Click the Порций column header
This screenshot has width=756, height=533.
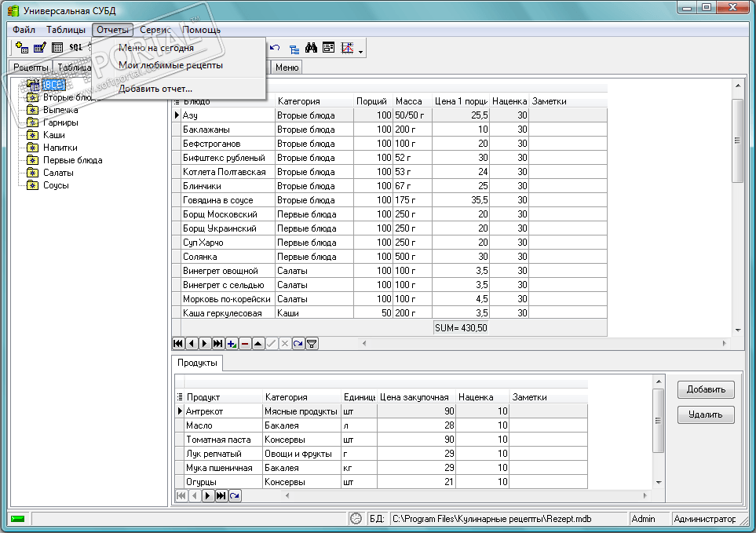pos(373,102)
